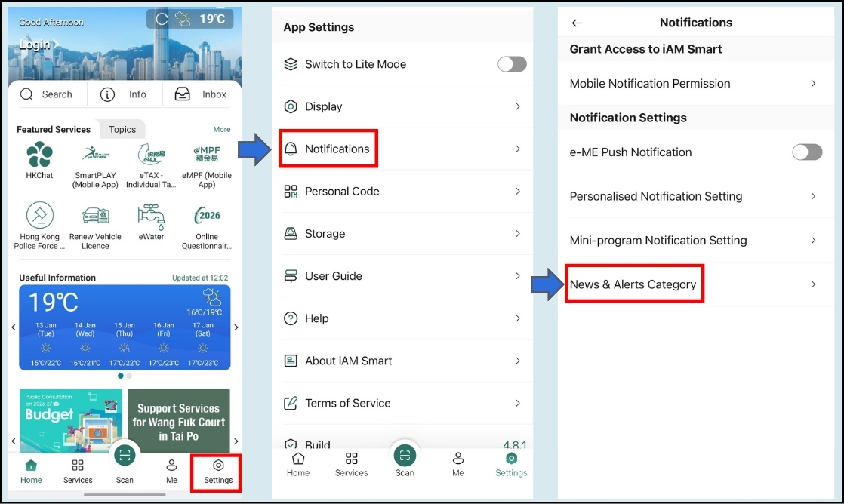Launch the SmartPLAY mobile app icon
Screen dimensions: 844x504
95,160
